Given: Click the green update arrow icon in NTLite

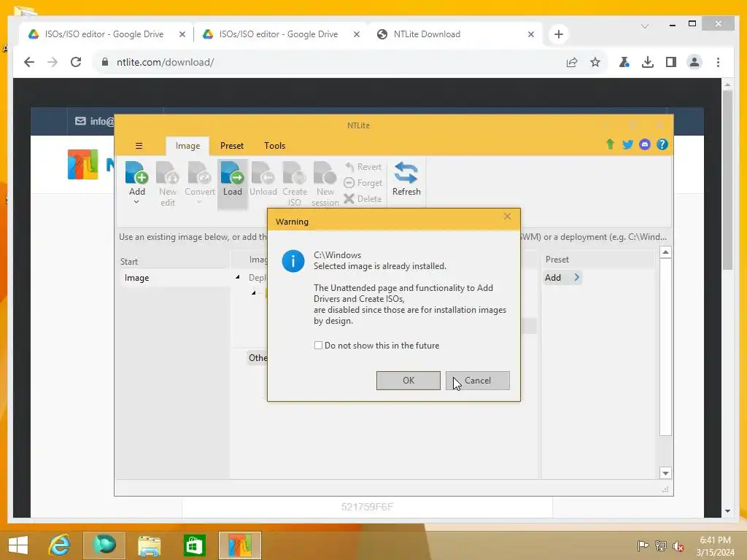Looking at the screenshot, I should point(610,144).
